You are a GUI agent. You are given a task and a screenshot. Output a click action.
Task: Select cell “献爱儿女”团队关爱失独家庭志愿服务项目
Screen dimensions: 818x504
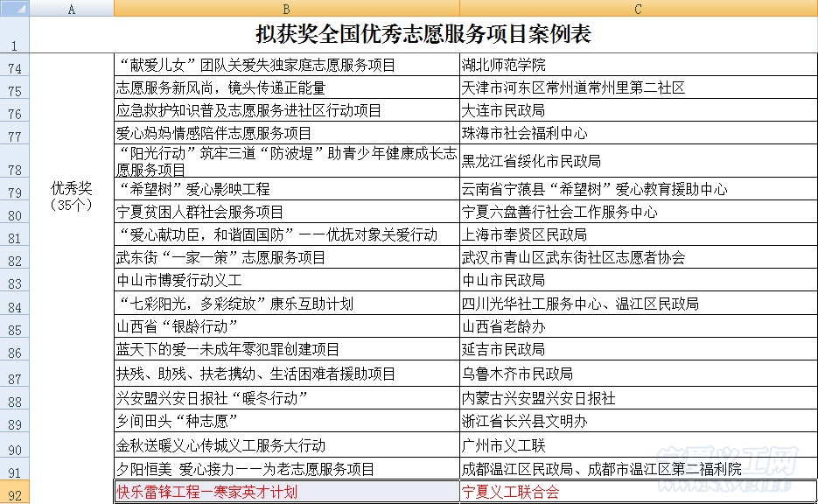(x=286, y=65)
